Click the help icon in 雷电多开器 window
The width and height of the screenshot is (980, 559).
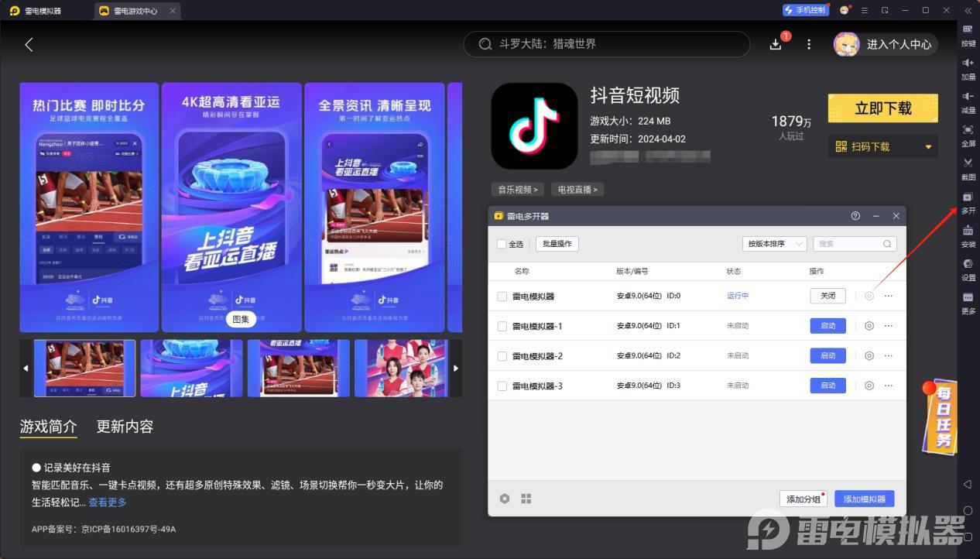[855, 216]
